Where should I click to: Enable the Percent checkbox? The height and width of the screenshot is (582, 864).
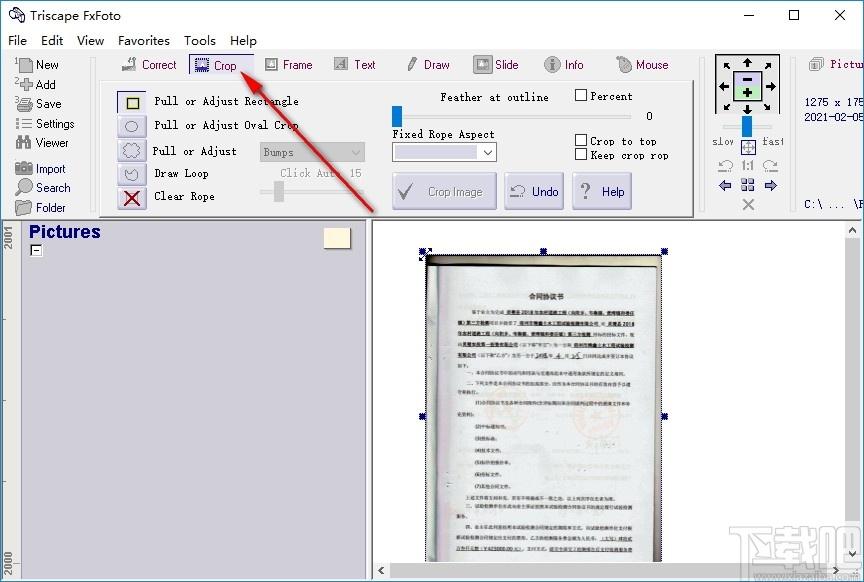point(580,95)
